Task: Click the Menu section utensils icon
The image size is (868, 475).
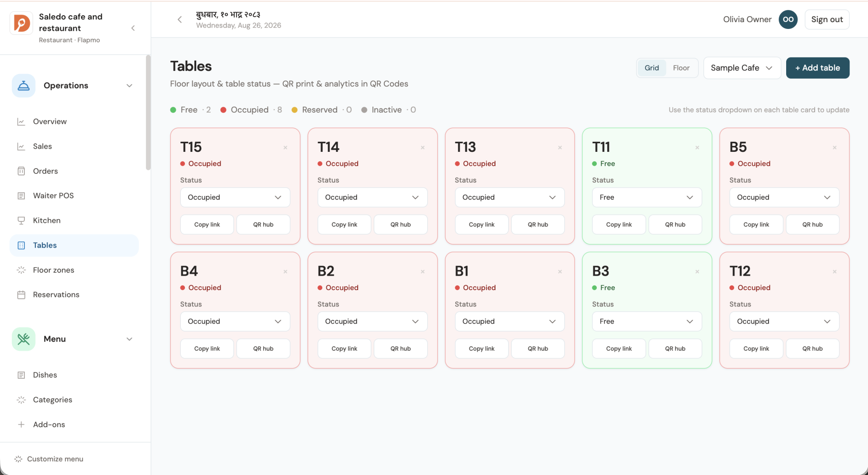Action: coord(24,339)
